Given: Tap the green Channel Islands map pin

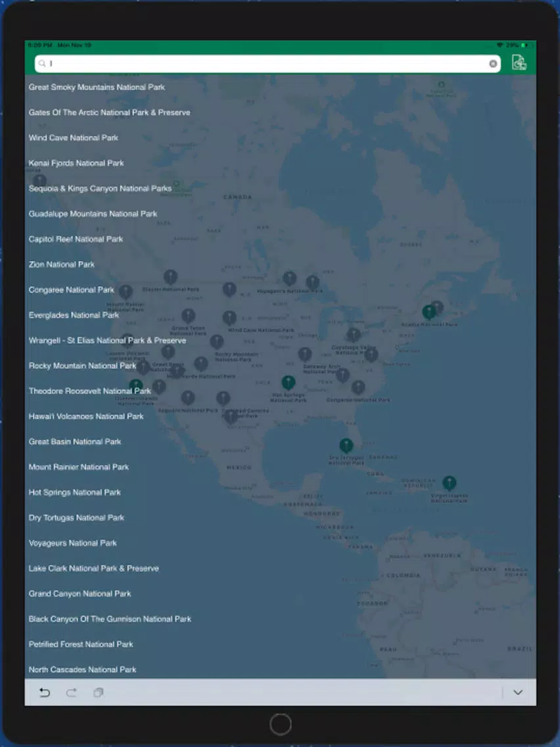Looking at the screenshot, I should pyautogui.click(x=135, y=386).
